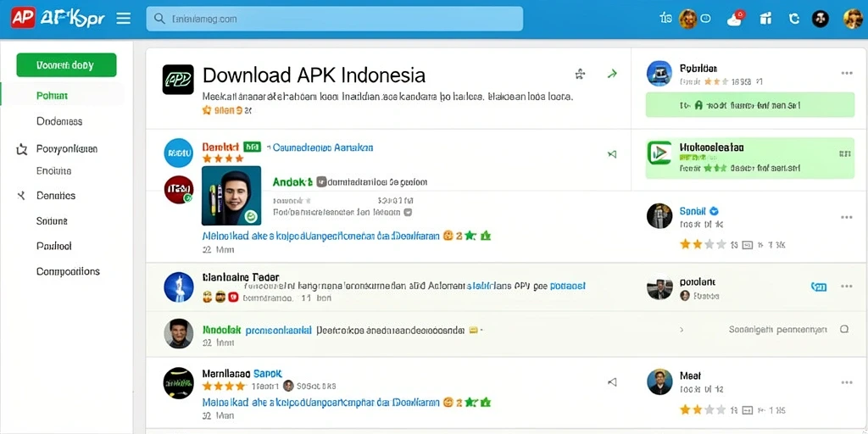Open the green Andak link
This screenshot has height=434, width=868.
(x=292, y=181)
